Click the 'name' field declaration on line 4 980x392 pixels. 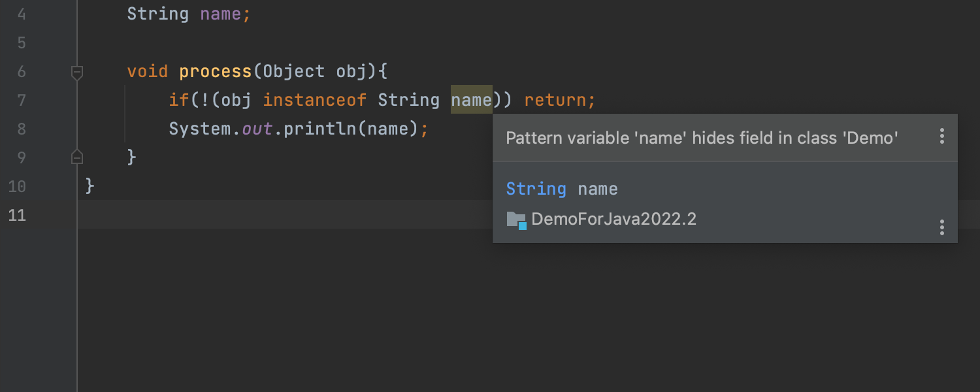tap(221, 14)
